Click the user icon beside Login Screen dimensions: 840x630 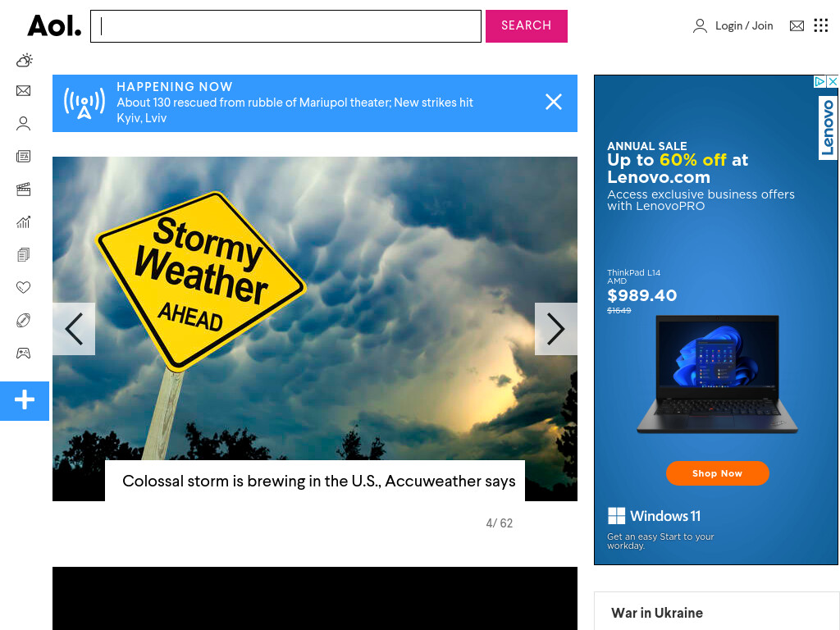pyautogui.click(x=700, y=25)
